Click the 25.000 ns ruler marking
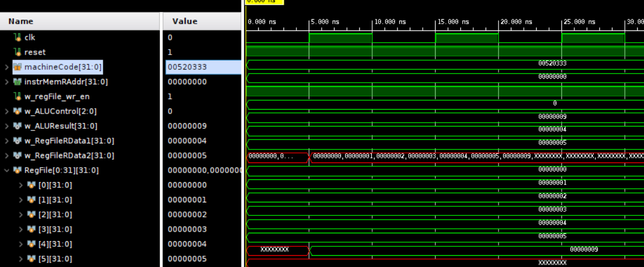Screen dimensions: 644x267 pos(579,22)
